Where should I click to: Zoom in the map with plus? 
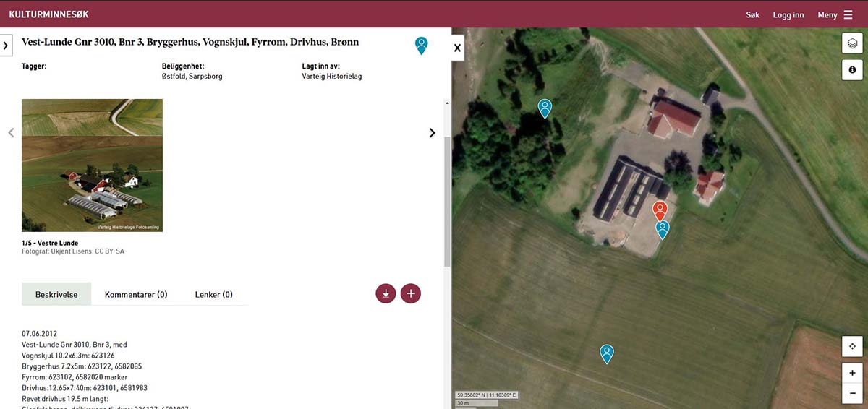pos(853,373)
